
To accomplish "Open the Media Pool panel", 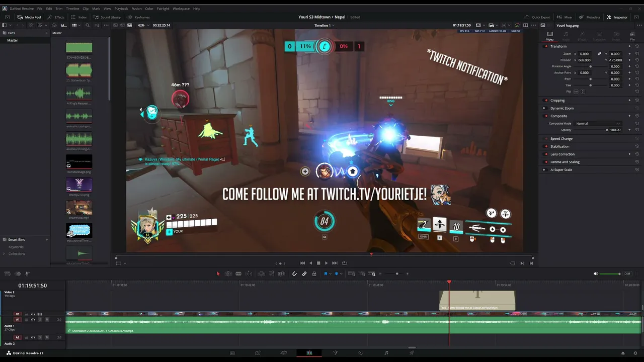I will point(30,17).
